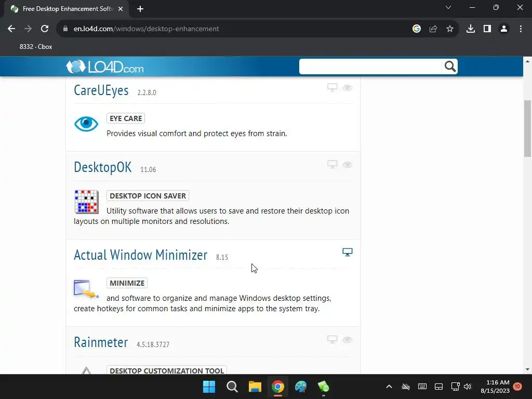View site information lock icon
Viewport: 532px width, 399px height.
(x=65, y=29)
